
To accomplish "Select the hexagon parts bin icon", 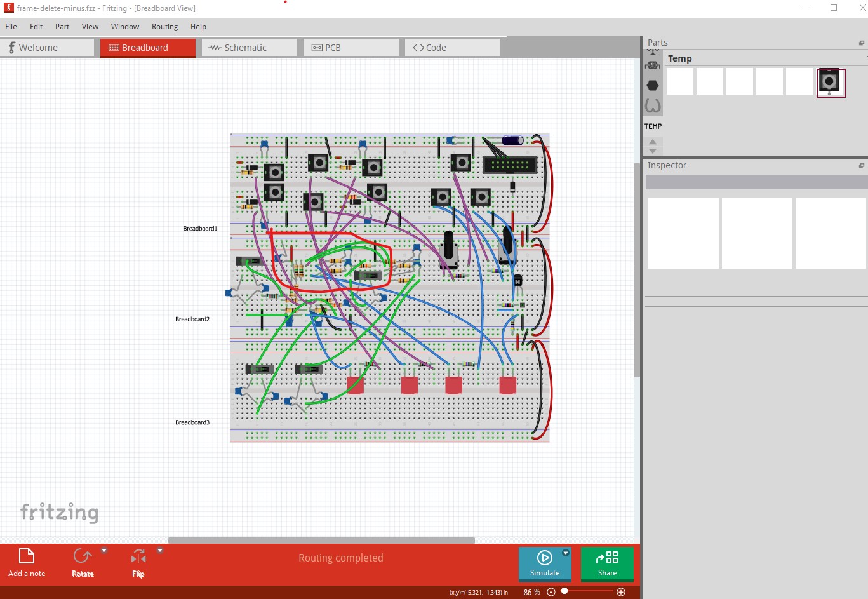I will coord(652,85).
